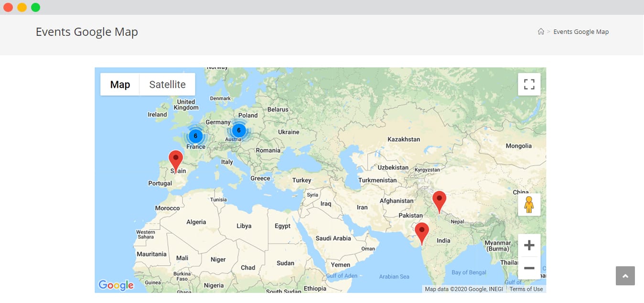
Task: Expand the cluster of 6 events over France
Action: pyautogui.click(x=195, y=136)
